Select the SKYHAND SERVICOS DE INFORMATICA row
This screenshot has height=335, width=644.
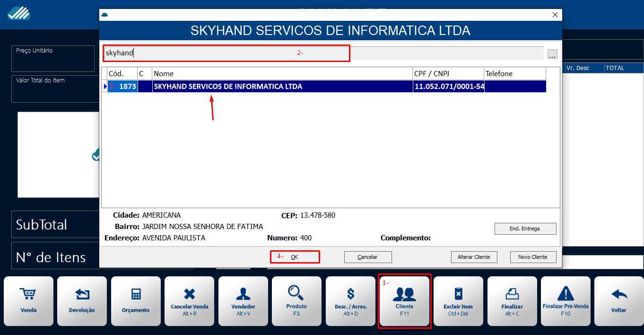(284, 87)
